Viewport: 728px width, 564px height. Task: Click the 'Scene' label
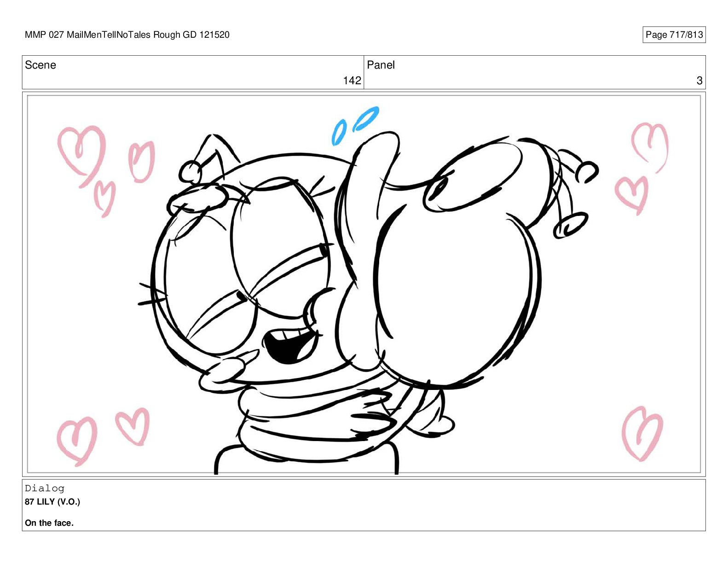(40, 65)
